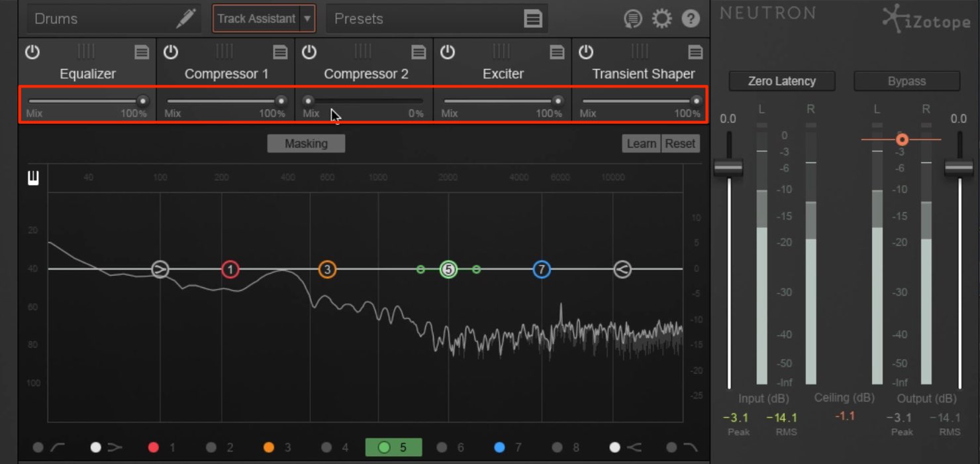Screen dimensions: 980x464
Task: Click the Drums track name field
Action: [114, 19]
